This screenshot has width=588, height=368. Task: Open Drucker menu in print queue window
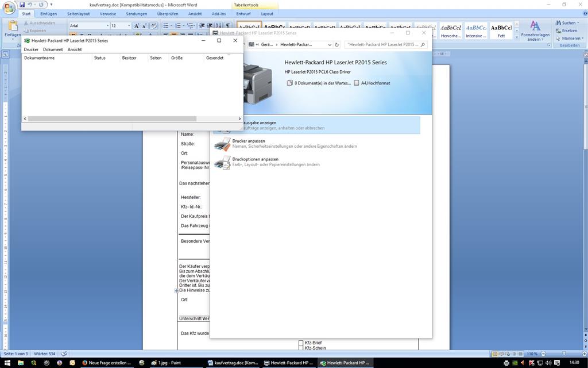pyautogui.click(x=31, y=49)
